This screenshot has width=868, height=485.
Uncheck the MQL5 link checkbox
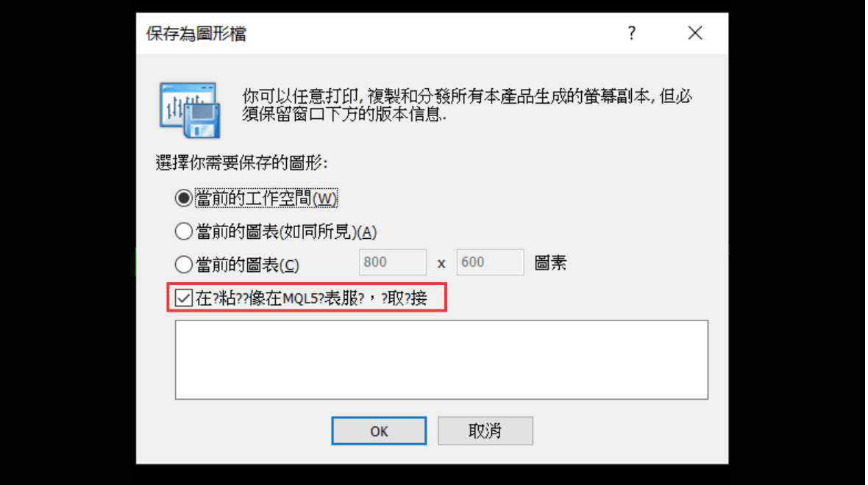point(183,298)
